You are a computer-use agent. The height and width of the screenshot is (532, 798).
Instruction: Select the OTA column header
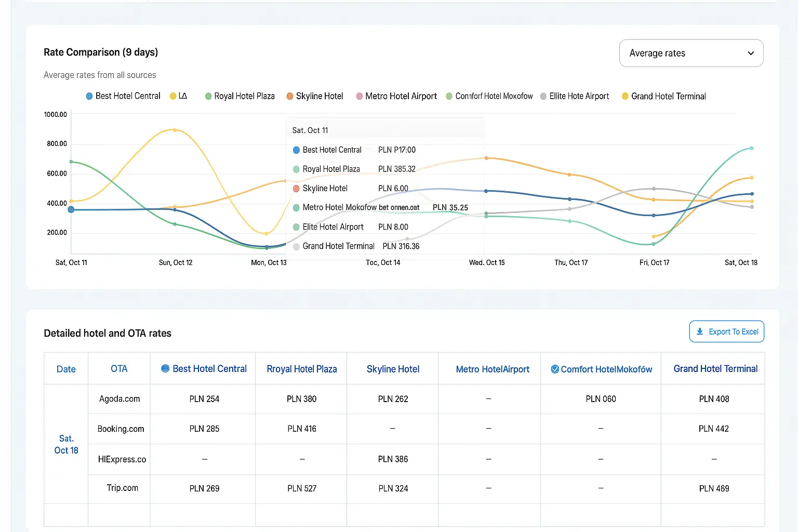tap(119, 368)
